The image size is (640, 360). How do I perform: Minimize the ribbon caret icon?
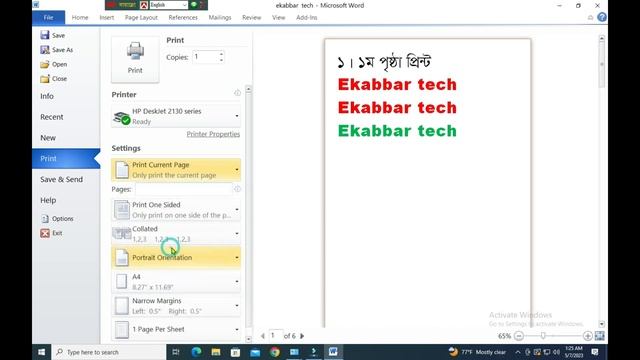click(590, 18)
